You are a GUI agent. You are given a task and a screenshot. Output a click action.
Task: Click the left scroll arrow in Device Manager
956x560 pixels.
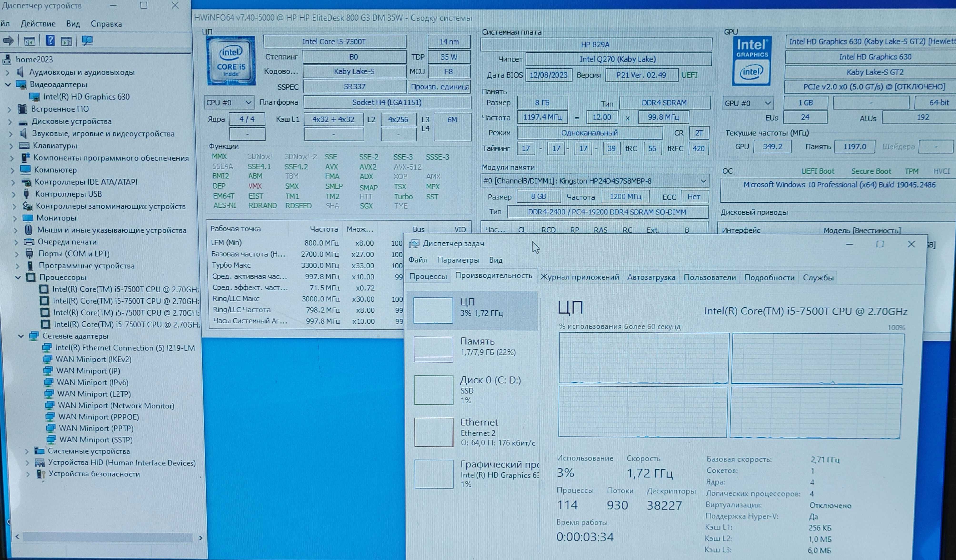(17, 537)
